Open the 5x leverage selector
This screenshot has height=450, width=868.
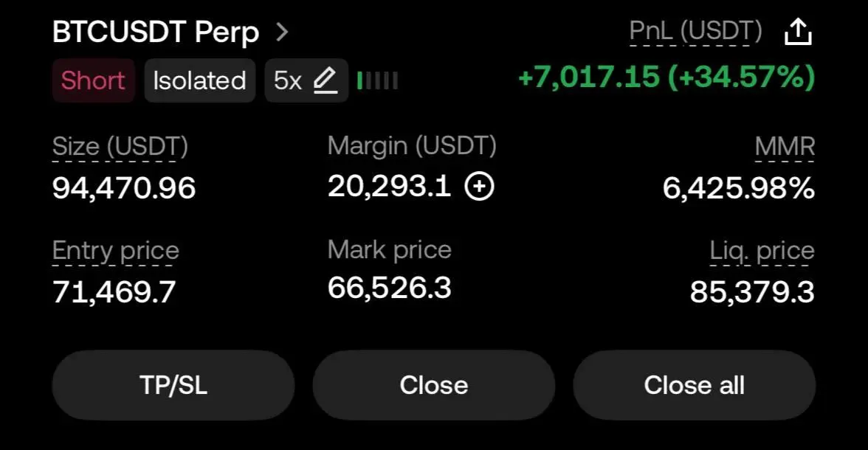click(306, 81)
